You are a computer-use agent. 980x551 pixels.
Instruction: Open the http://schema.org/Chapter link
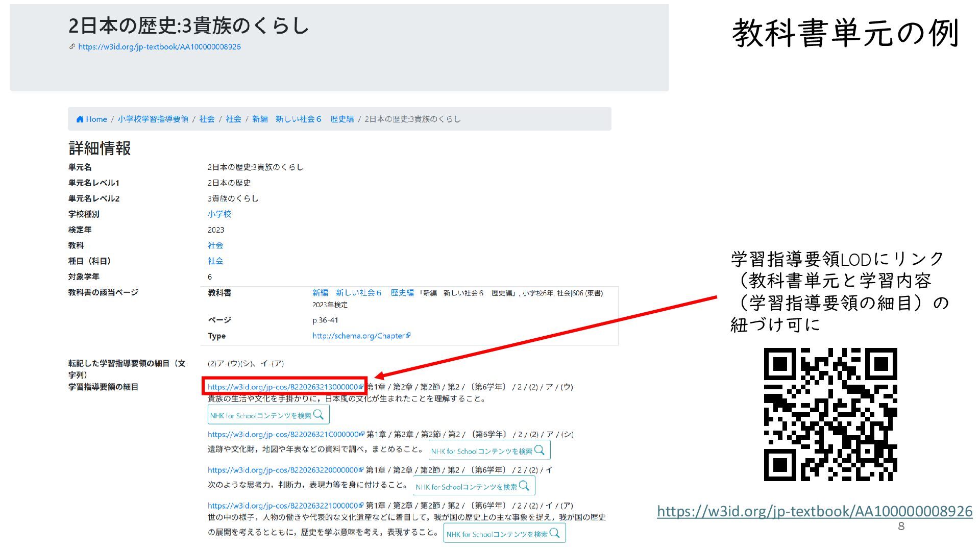(x=358, y=336)
